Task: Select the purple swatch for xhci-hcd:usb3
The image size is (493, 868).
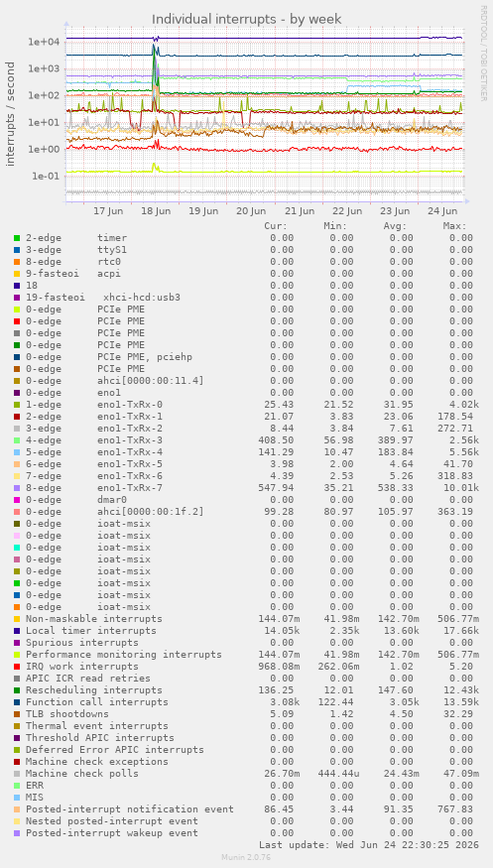Action: (x=17, y=298)
